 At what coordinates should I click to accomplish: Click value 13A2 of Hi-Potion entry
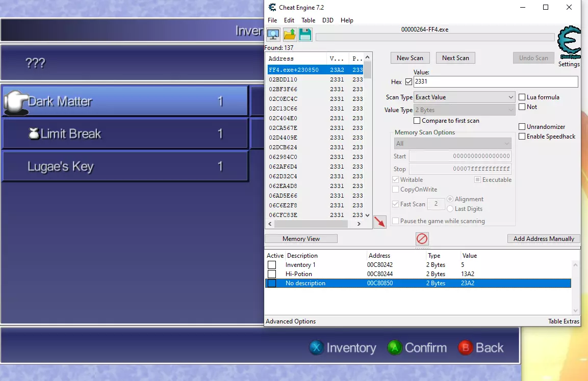[468, 274]
